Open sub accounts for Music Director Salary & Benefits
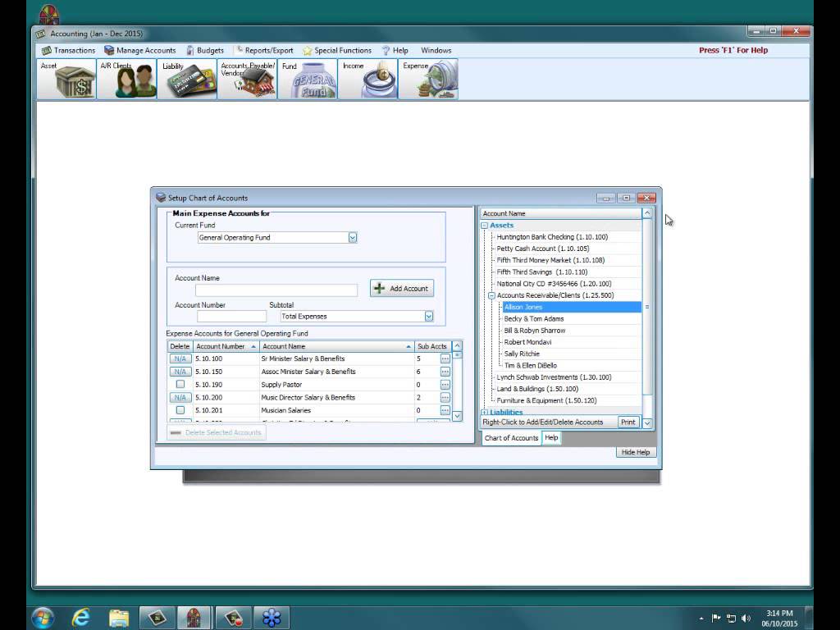Image resolution: width=840 pixels, height=630 pixels. click(x=444, y=397)
